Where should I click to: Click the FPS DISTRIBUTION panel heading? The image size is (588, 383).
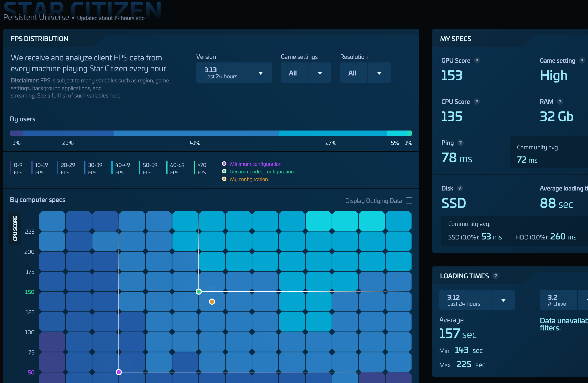pos(40,39)
